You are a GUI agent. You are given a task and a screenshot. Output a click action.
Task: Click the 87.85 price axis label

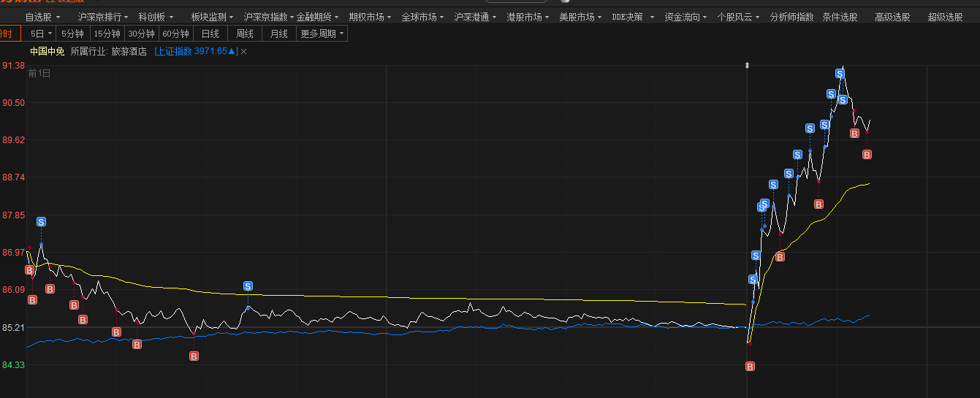tap(14, 215)
